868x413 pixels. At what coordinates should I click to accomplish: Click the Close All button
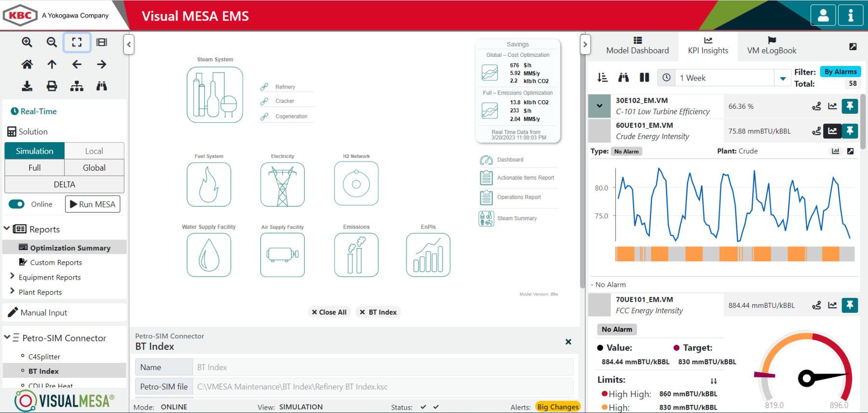click(329, 312)
